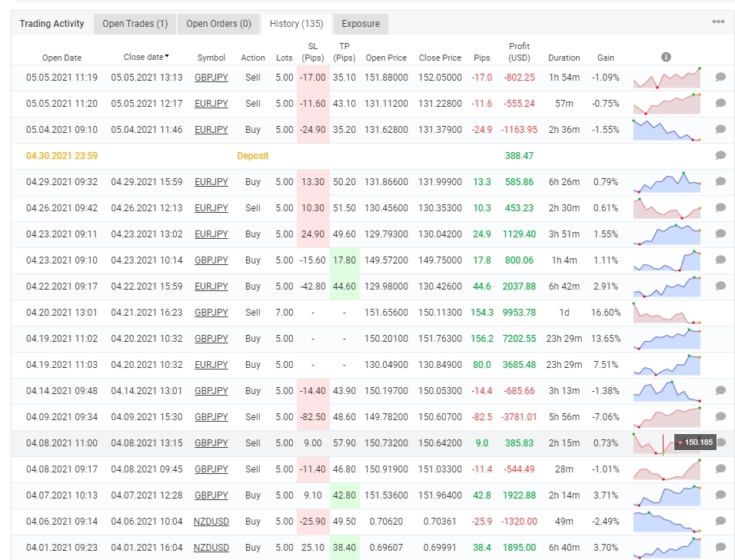
Task: Switch to Exposure tab
Action: [x=361, y=24]
